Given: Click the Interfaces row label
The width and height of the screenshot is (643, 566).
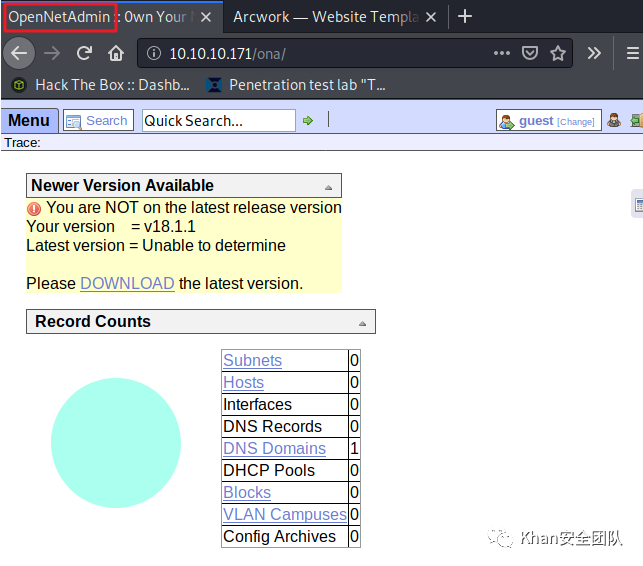Looking at the screenshot, I should click(x=258, y=404).
